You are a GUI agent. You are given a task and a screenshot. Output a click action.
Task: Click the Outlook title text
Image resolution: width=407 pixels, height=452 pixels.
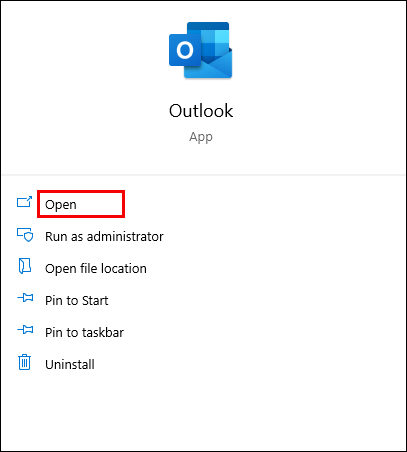[201, 111]
